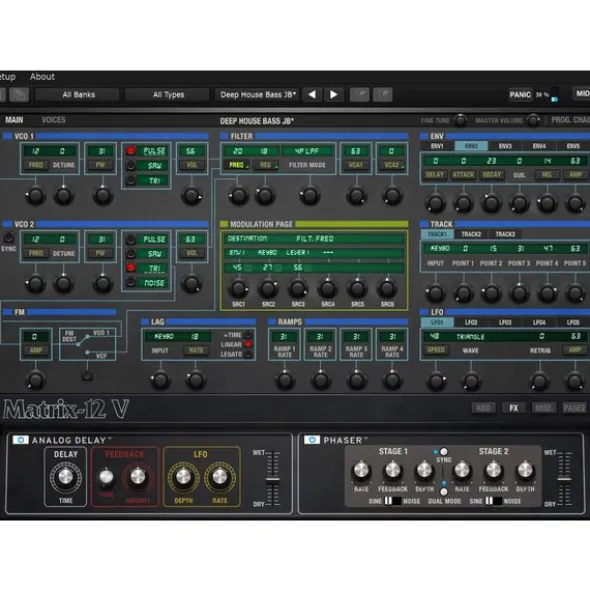Enable VCO 1 SAW waveform LED

[x=131, y=165]
